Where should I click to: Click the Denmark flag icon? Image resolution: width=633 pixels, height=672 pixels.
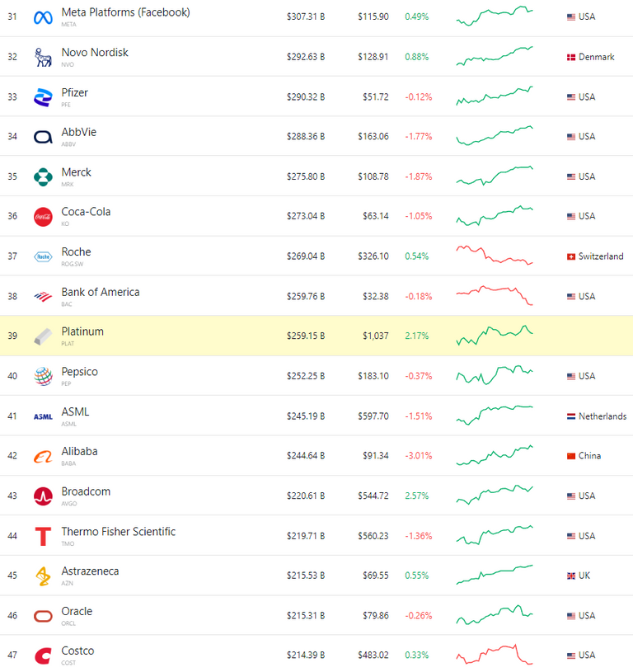click(x=571, y=58)
